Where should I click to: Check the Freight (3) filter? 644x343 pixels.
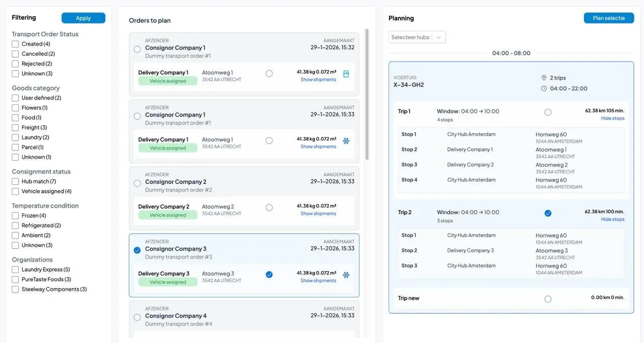(x=15, y=128)
